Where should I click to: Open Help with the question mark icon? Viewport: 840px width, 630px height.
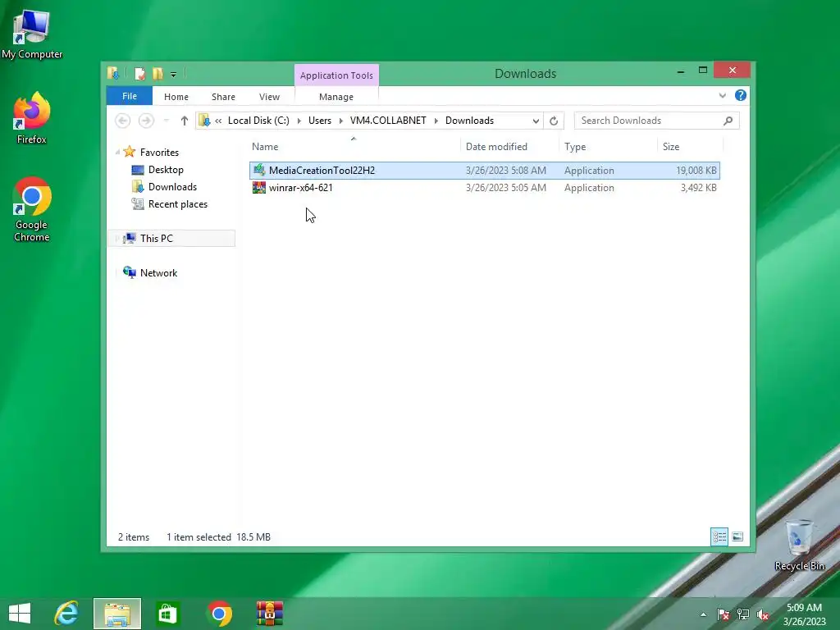[x=741, y=95]
